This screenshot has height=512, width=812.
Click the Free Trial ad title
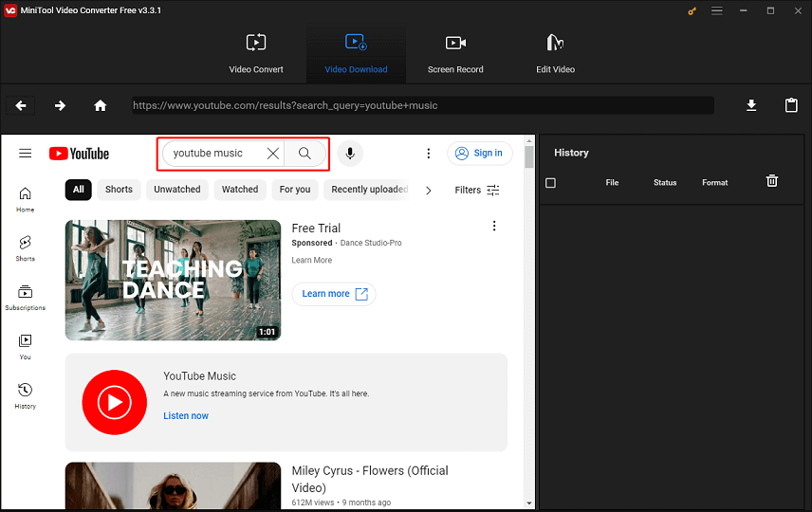[x=316, y=229]
